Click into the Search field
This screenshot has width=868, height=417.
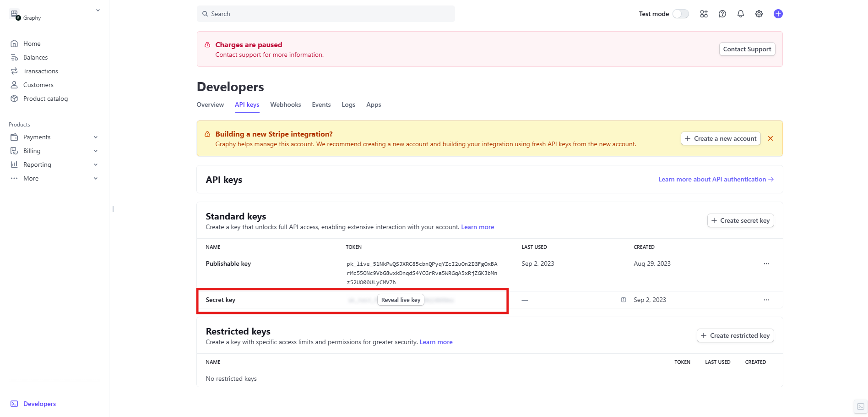coord(325,14)
